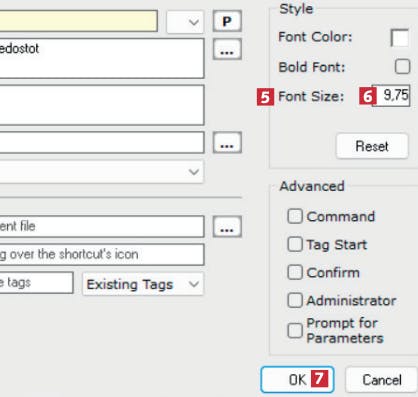Screen dimensions: 418x397
Task: Click the text field containing 'edostot'
Action: click(x=102, y=58)
